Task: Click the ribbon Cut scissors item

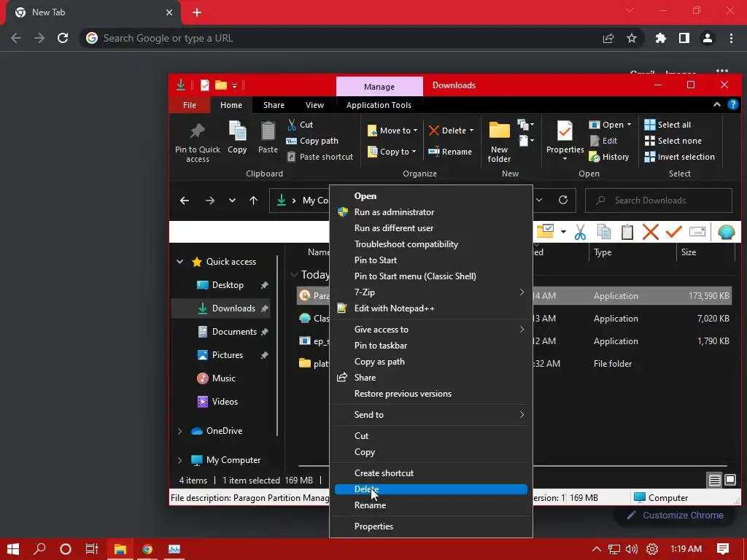Action: click(x=300, y=125)
